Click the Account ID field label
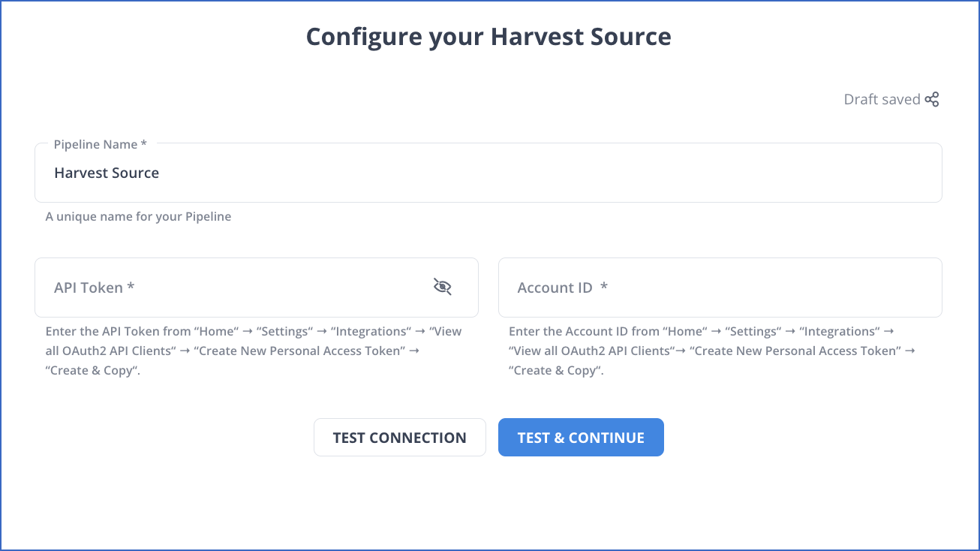 pyautogui.click(x=561, y=287)
